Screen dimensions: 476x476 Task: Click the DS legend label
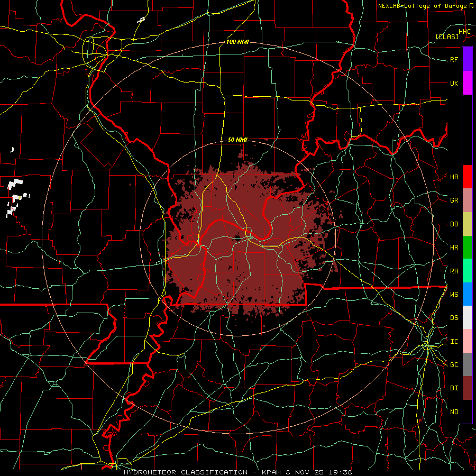(454, 318)
